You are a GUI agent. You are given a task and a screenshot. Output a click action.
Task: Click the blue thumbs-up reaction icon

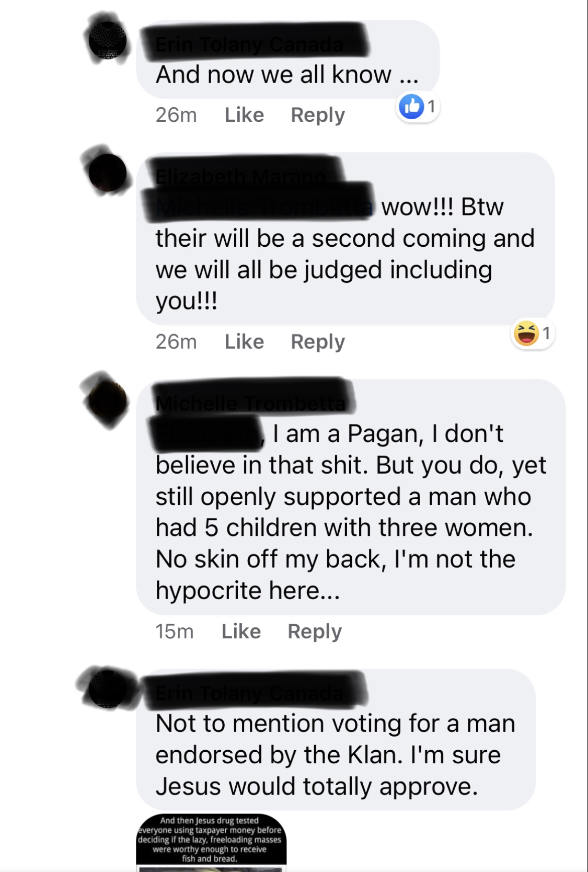(411, 107)
